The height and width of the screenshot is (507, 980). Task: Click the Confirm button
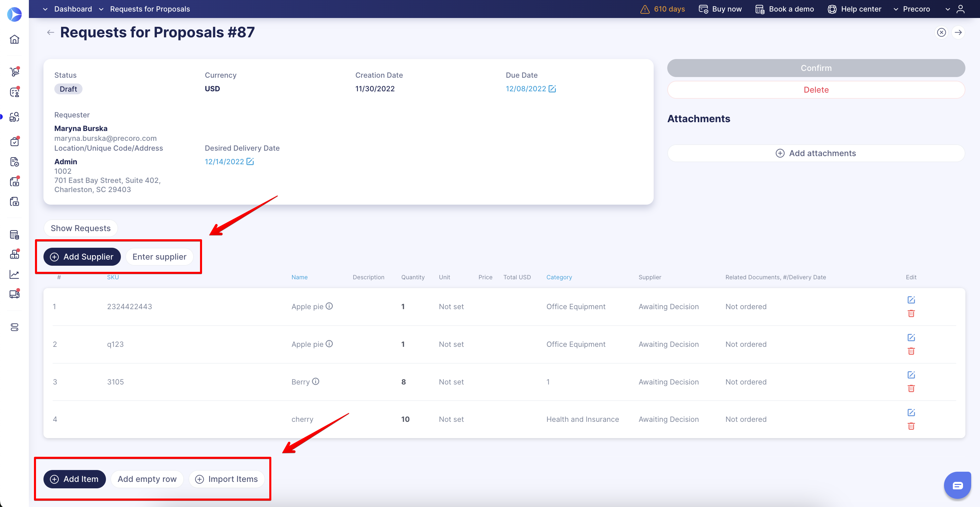coord(816,68)
